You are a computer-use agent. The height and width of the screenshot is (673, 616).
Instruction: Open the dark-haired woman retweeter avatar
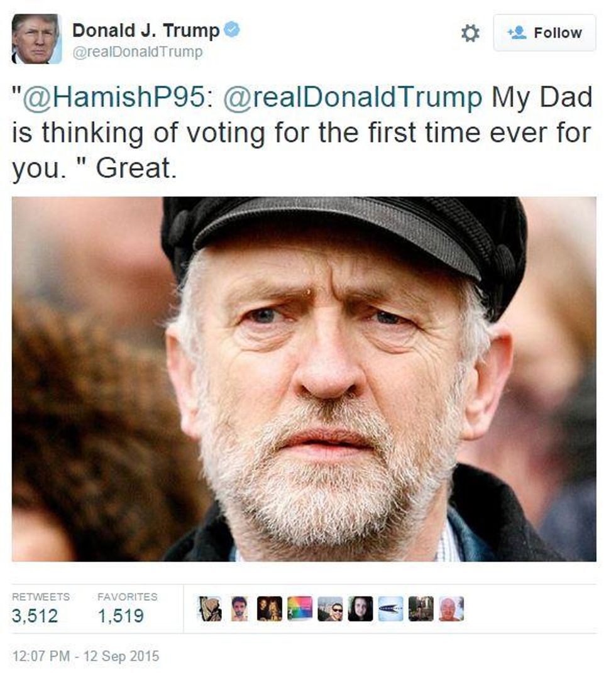pos(360,609)
